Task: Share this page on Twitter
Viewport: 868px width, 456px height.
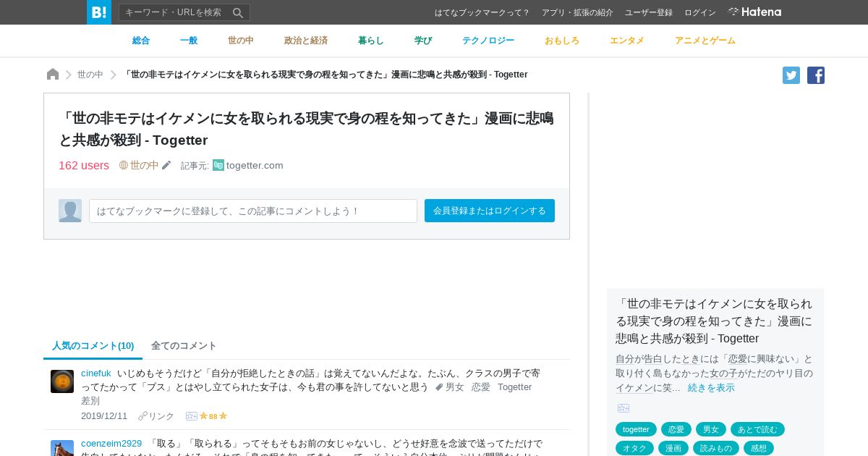Action: point(791,75)
